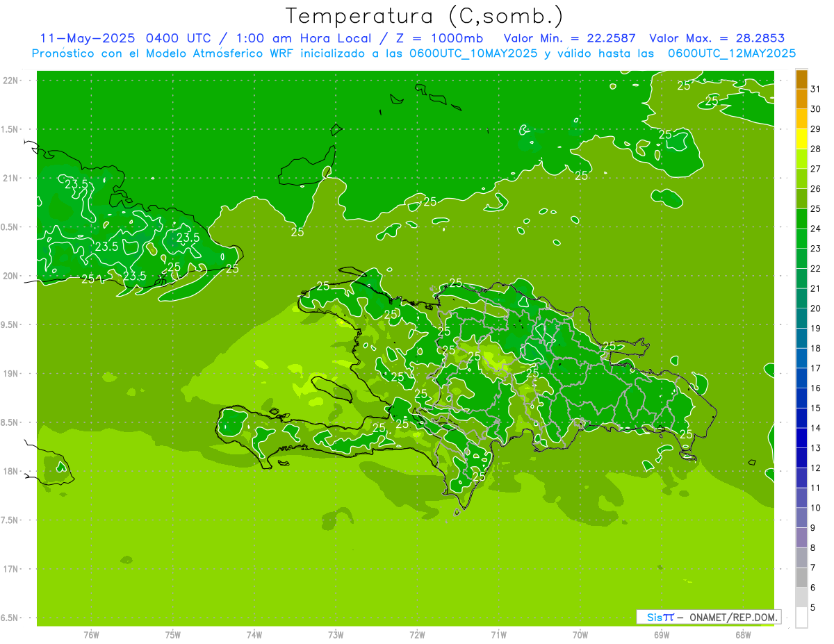Click the "18N" latitude axis label

click(x=10, y=471)
